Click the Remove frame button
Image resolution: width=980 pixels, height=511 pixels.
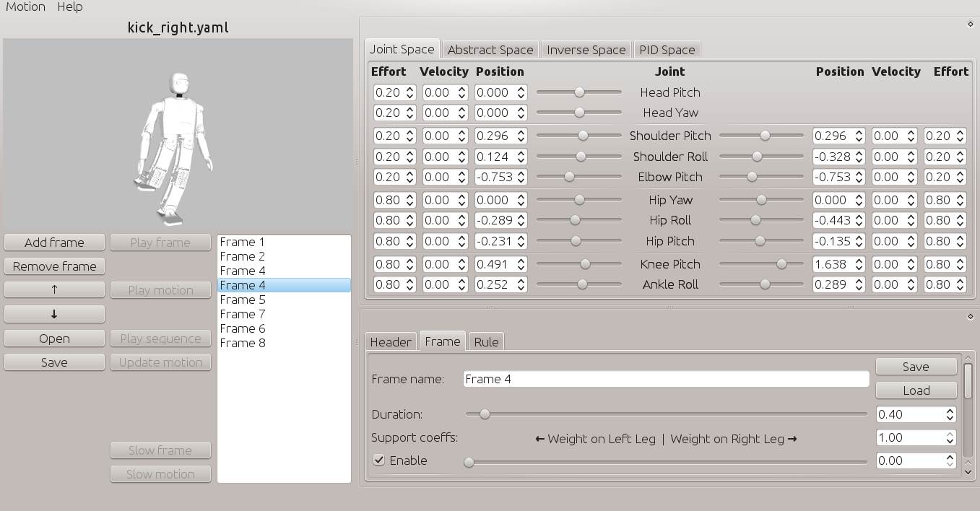click(x=54, y=266)
